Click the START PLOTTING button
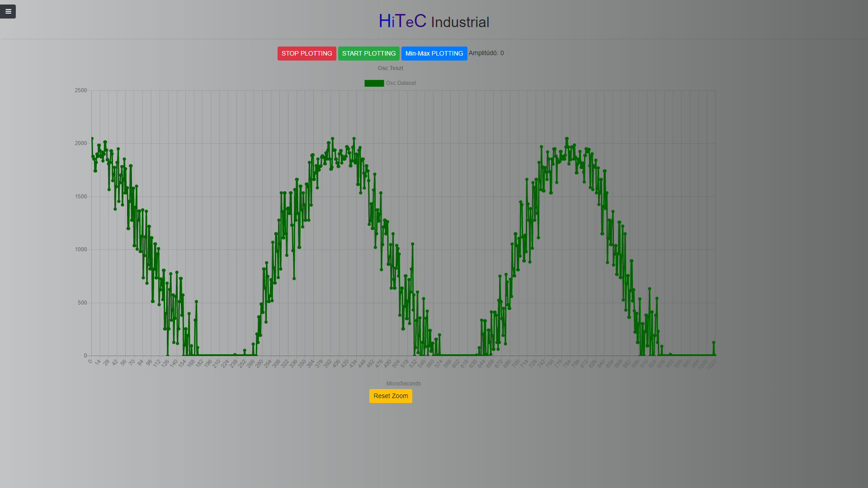 (368, 53)
